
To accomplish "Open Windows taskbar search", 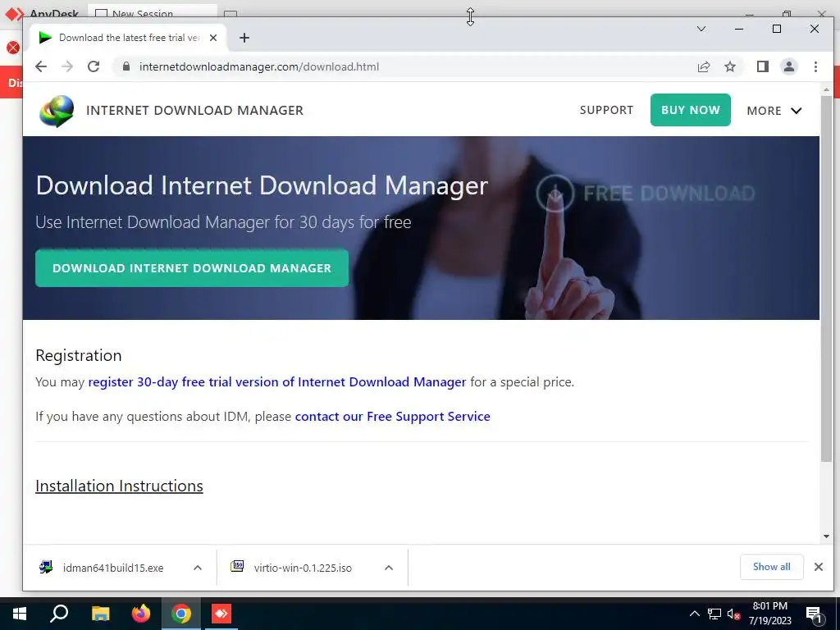I will point(59,614).
